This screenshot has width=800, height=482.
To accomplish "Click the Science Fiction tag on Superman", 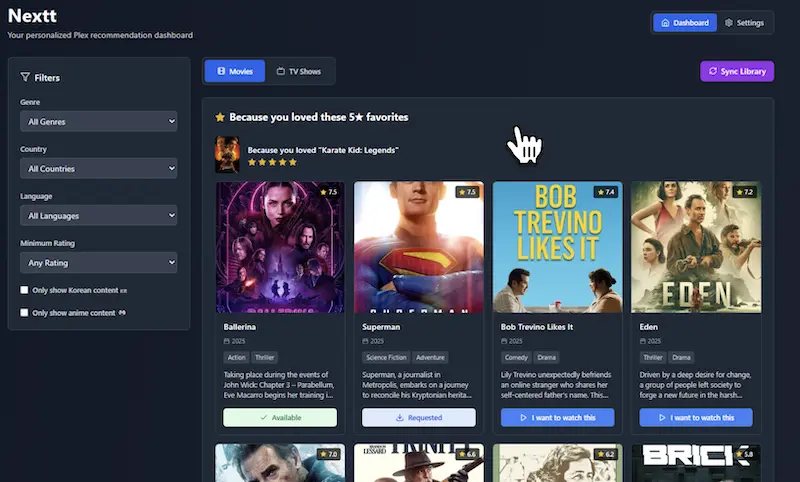I will coord(386,358).
